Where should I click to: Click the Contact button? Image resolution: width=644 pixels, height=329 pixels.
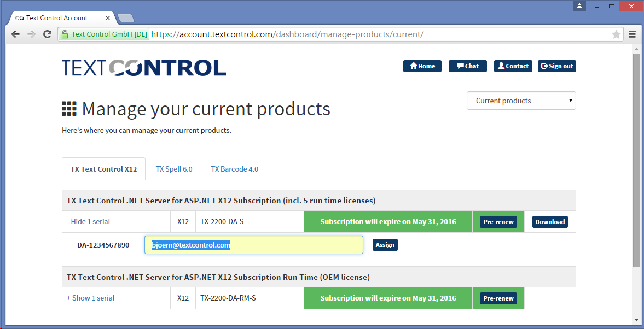click(513, 66)
